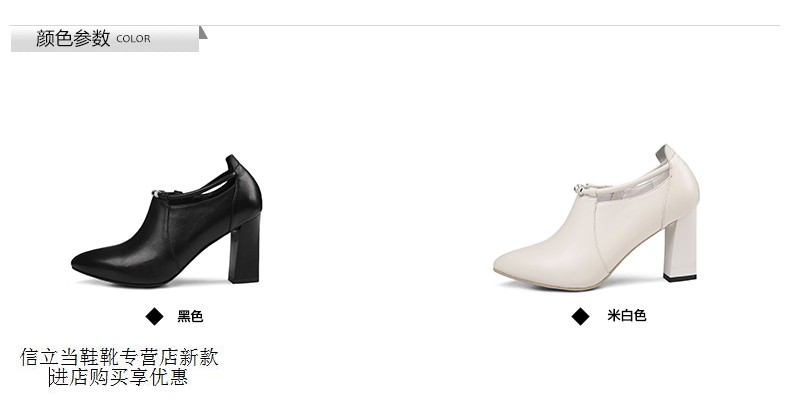Click the block heel of black shoe
This screenshot has width=790, height=404.
245,247
